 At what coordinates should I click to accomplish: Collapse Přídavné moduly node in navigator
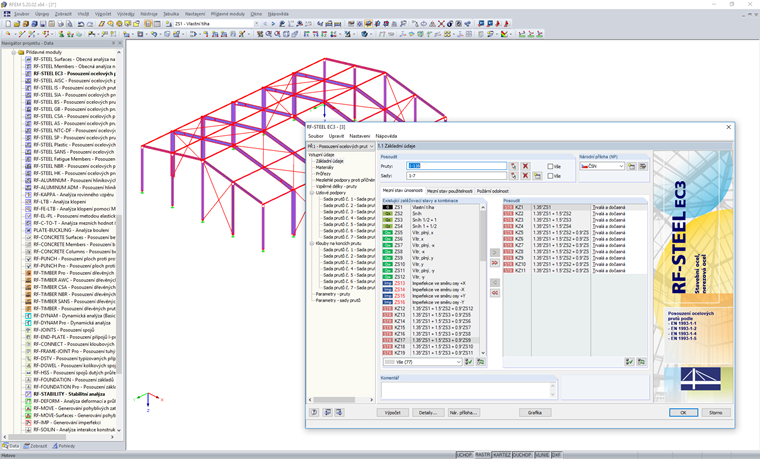pyautogui.click(x=14, y=52)
